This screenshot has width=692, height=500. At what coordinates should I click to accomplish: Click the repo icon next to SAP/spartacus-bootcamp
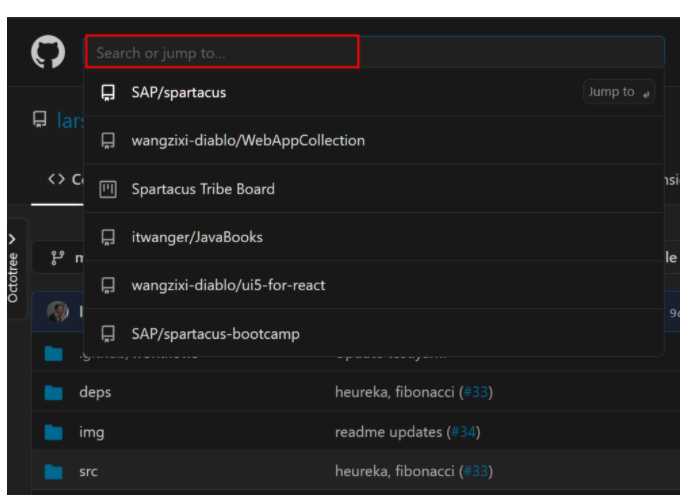pyautogui.click(x=108, y=334)
